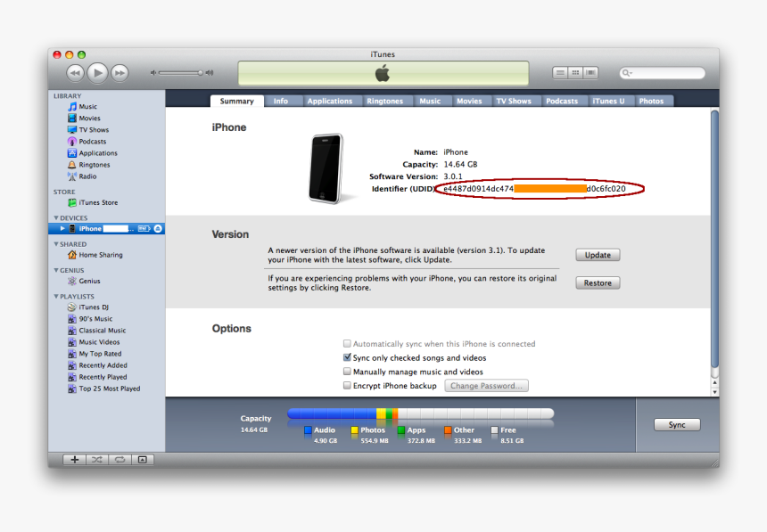Open the Music tab
The image size is (767, 532).
pyautogui.click(x=430, y=102)
